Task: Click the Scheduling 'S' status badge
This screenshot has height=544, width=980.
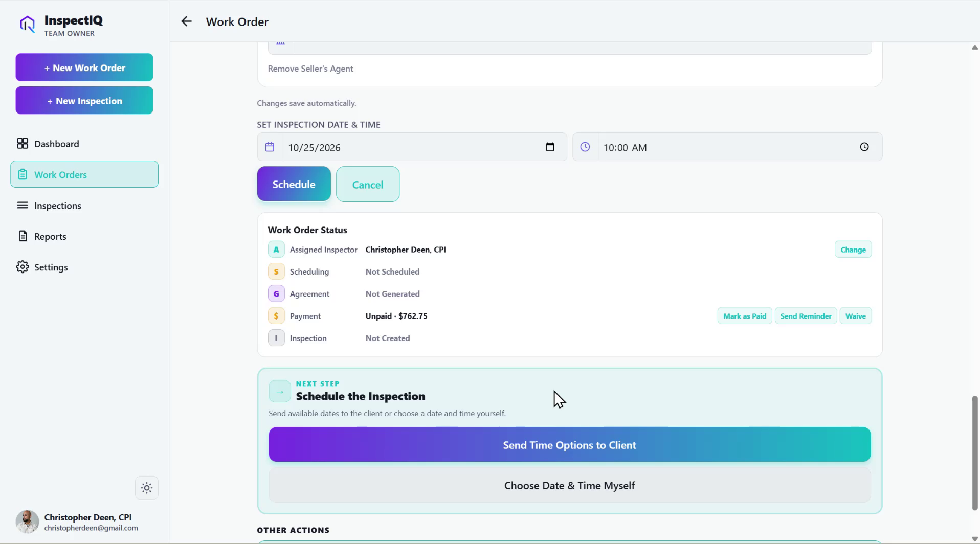Action: tap(276, 271)
